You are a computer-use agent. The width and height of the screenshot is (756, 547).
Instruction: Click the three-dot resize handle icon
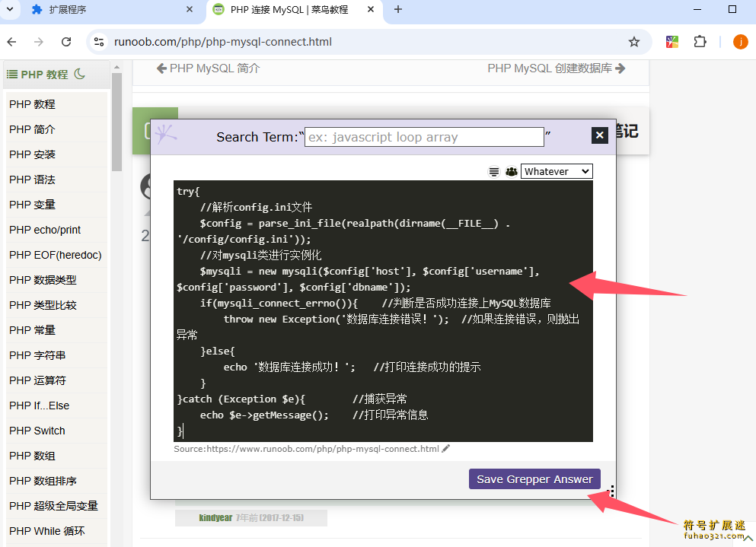click(x=611, y=491)
